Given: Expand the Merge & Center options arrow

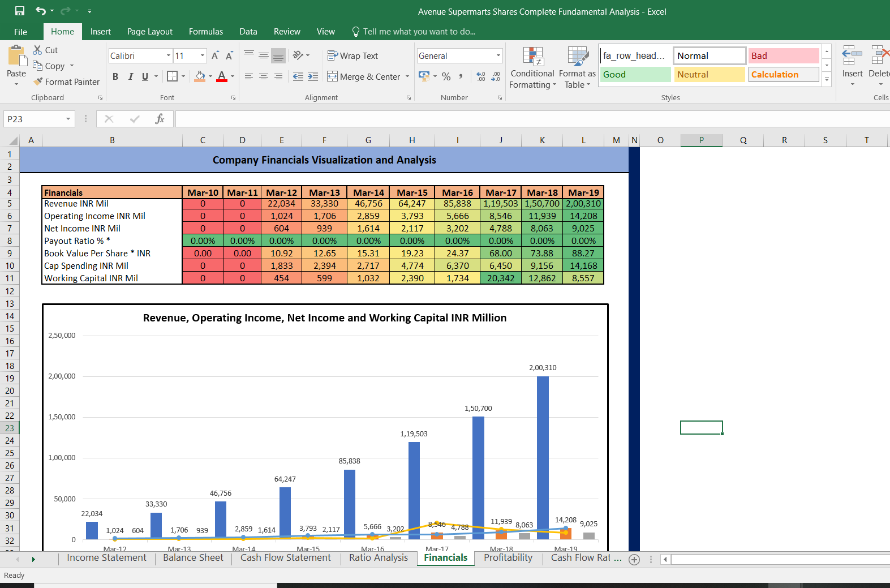Looking at the screenshot, I should [x=407, y=76].
